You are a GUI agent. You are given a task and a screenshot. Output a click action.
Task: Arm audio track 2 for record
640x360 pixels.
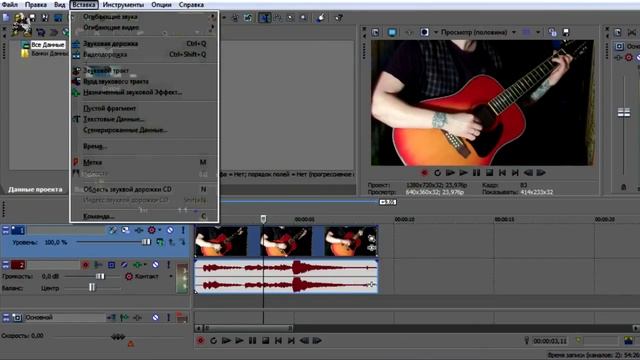coord(85,265)
